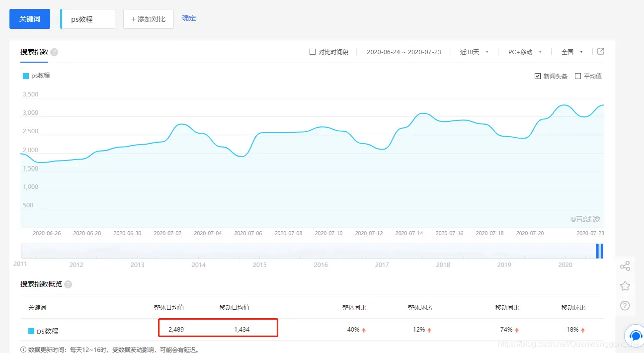The height and width of the screenshot is (353, 644).
Task: Click the +添加对比 button
Action: [x=149, y=19]
